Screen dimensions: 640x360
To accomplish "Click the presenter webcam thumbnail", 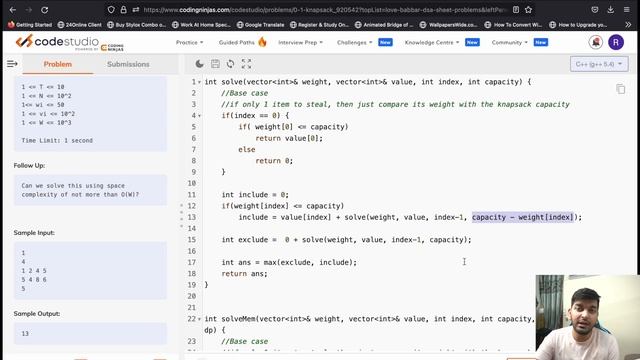I will (588, 317).
